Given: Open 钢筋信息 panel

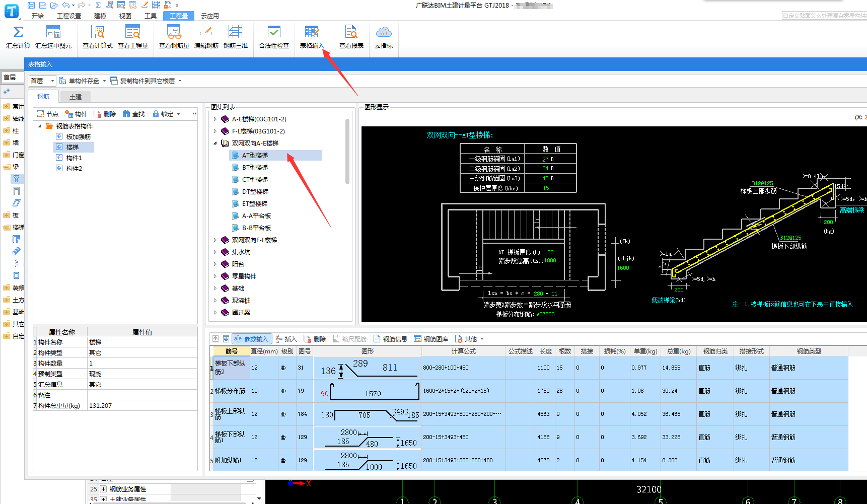Looking at the screenshot, I should coord(390,339).
